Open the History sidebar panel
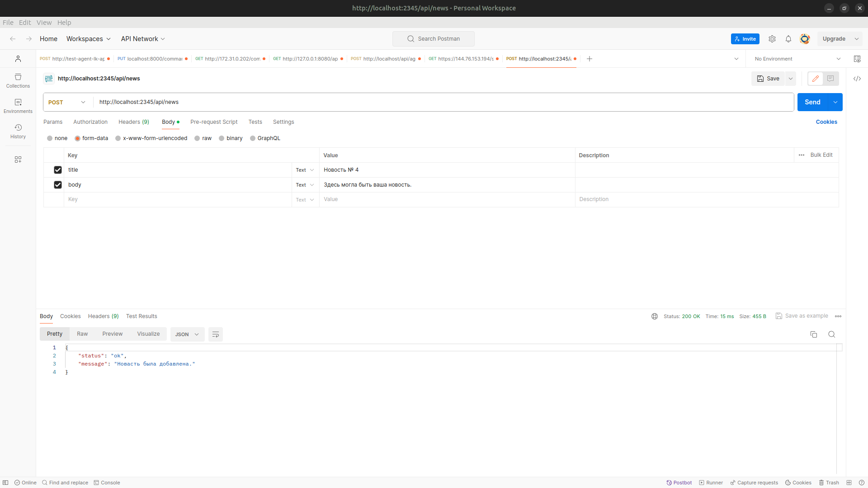868x488 pixels. pyautogui.click(x=18, y=131)
